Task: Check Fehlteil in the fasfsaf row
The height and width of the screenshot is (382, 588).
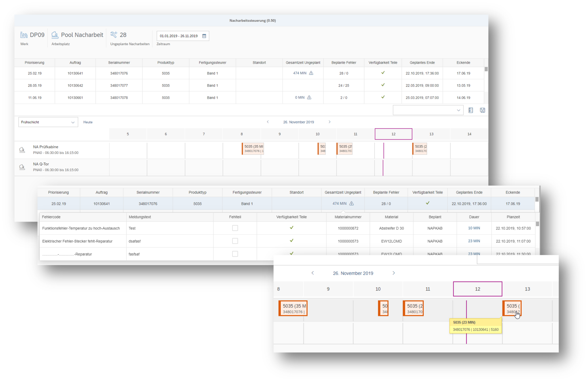Action: (235, 254)
